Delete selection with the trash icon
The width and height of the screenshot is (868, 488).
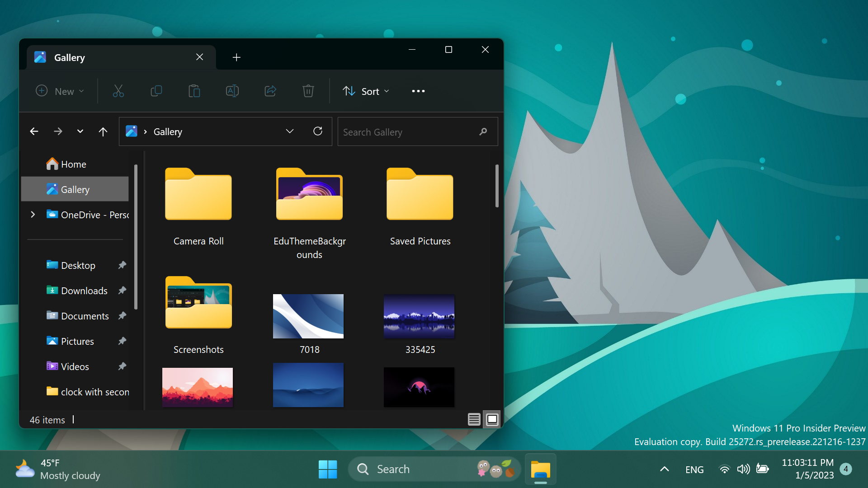click(x=308, y=91)
